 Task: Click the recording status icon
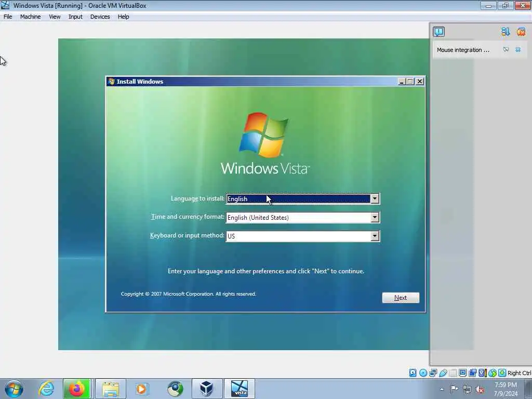(x=472, y=373)
